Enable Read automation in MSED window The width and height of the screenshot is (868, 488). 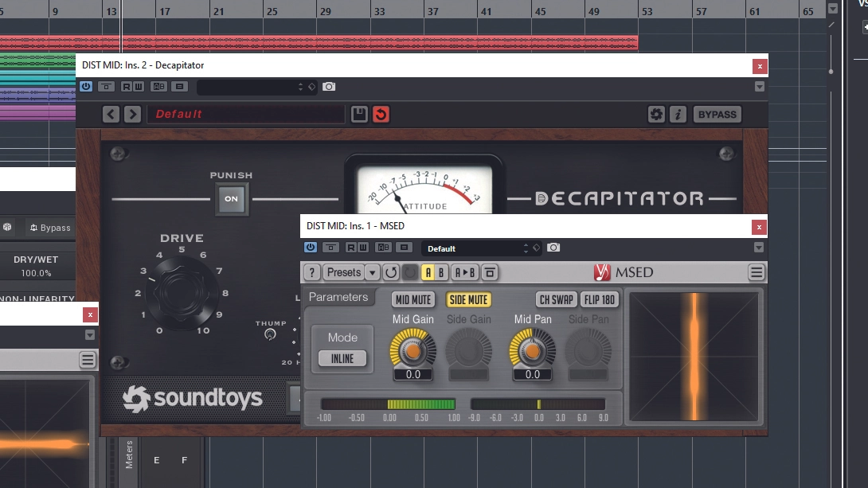(351, 248)
